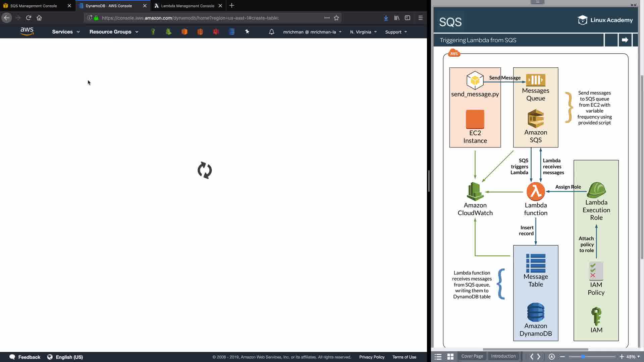Open Firefox downloads arrow icon

(386, 18)
